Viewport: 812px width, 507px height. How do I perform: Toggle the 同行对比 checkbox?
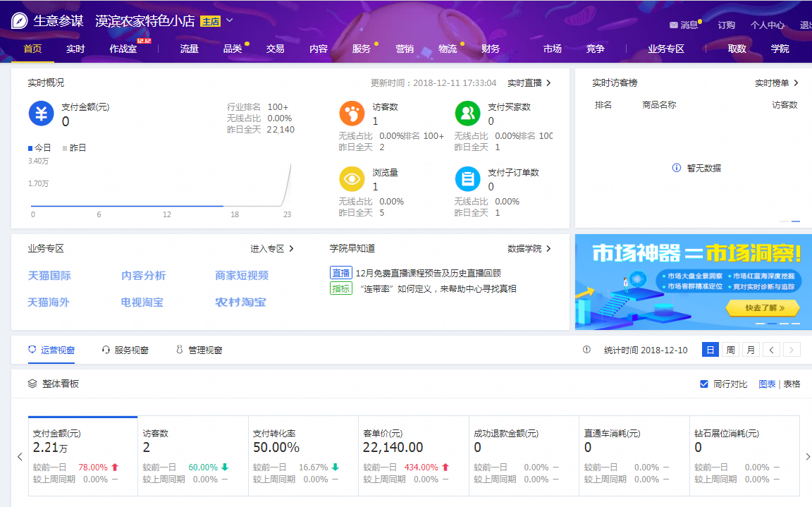coord(703,384)
